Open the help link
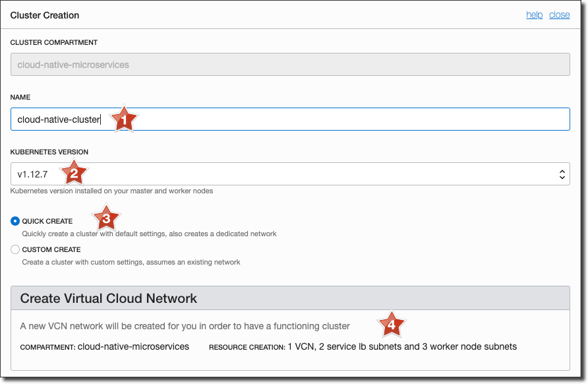This screenshot has height=384, width=588. [x=534, y=15]
